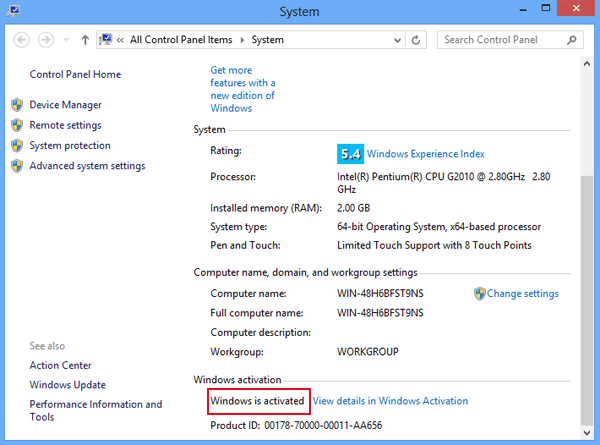Refresh the System page

416,40
